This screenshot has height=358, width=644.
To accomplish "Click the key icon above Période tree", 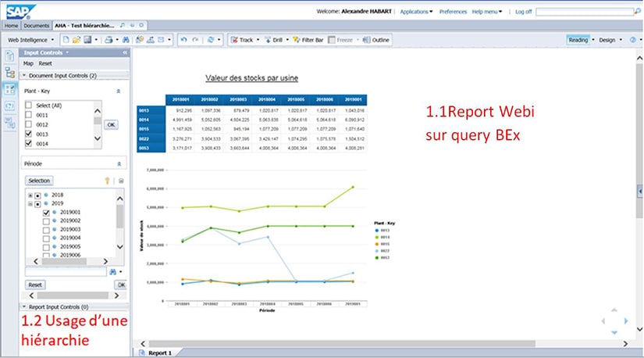I will [x=107, y=181].
